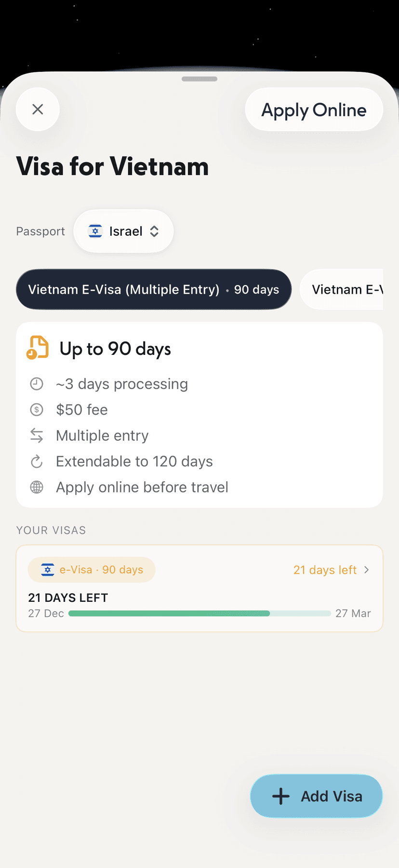The width and height of the screenshot is (399, 868).
Task: Expand the 21 days left chevron
Action: tap(367, 570)
